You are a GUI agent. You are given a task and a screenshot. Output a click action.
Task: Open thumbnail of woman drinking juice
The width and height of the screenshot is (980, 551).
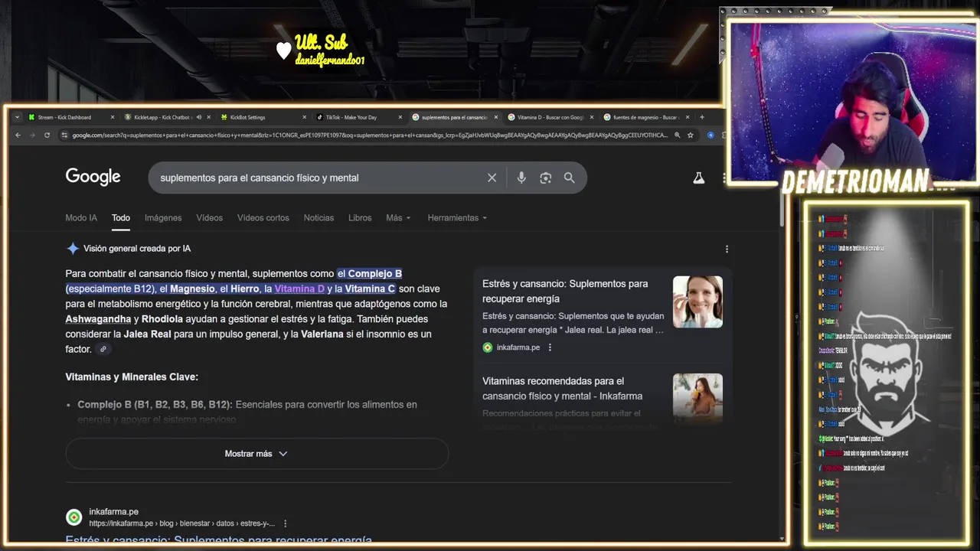pyautogui.click(x=697, y=396)
